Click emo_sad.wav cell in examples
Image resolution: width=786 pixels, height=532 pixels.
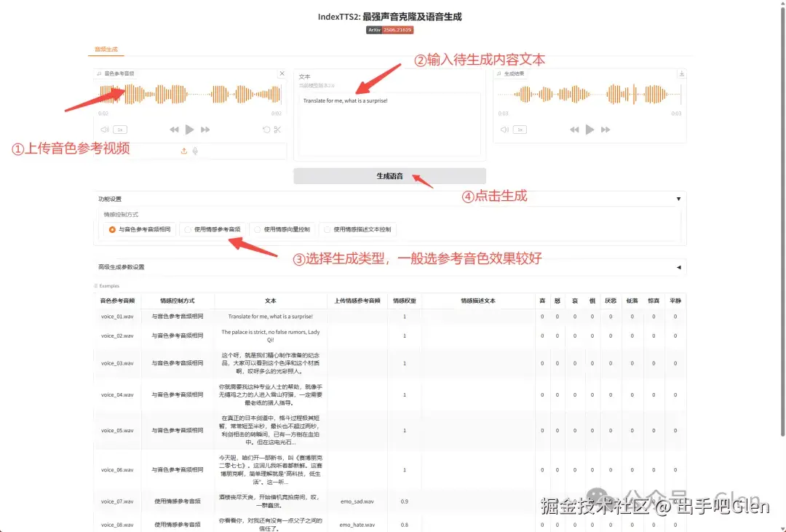click(357, 501)
